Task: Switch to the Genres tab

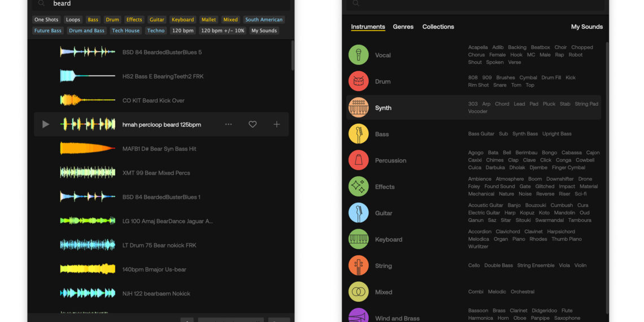Action: (x=403, y=27)
